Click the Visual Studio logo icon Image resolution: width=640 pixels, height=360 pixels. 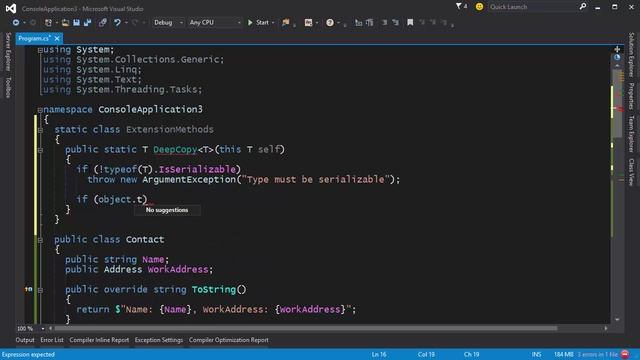click(11, 8)
